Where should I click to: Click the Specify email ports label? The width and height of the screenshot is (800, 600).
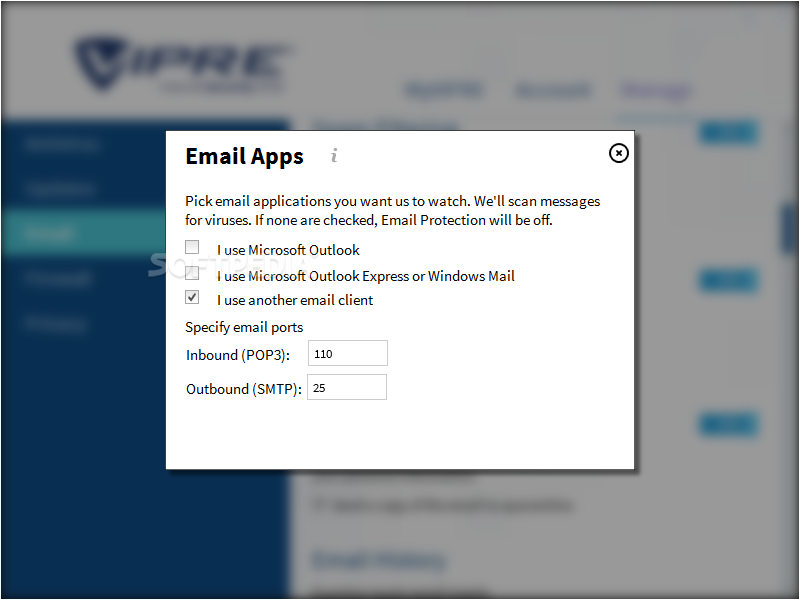point(244,328)
